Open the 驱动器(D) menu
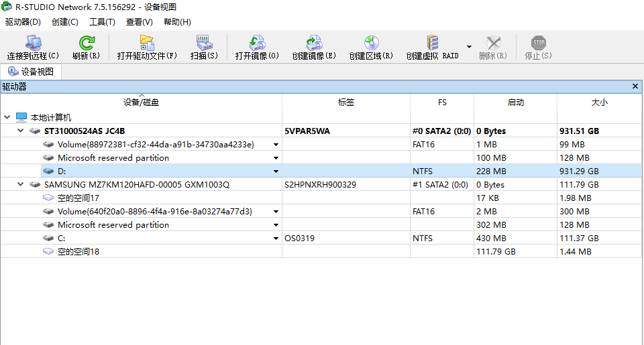Screen dimensions: 644x345 click(x=23, y=22)
